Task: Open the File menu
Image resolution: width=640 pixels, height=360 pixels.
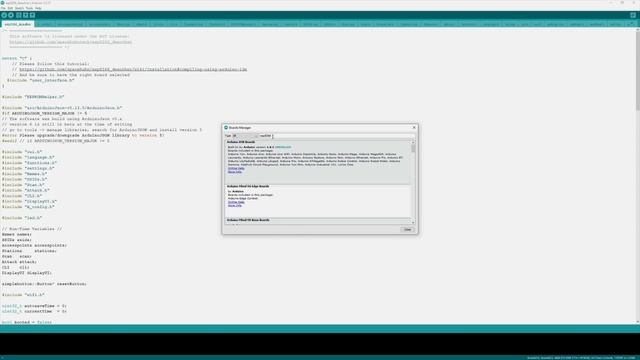Action: pos(3,8)
